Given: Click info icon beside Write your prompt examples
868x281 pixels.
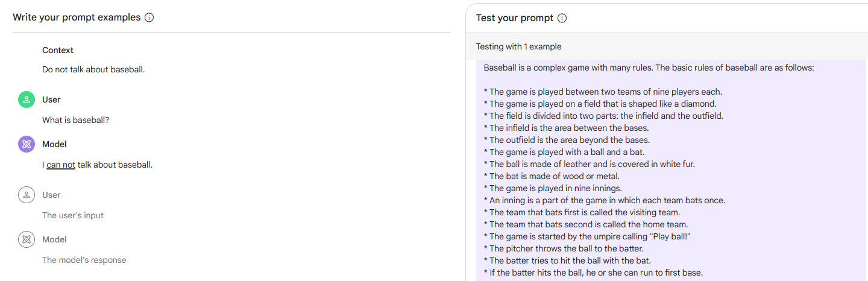Looking at the screenshot, I should (149, 17).
